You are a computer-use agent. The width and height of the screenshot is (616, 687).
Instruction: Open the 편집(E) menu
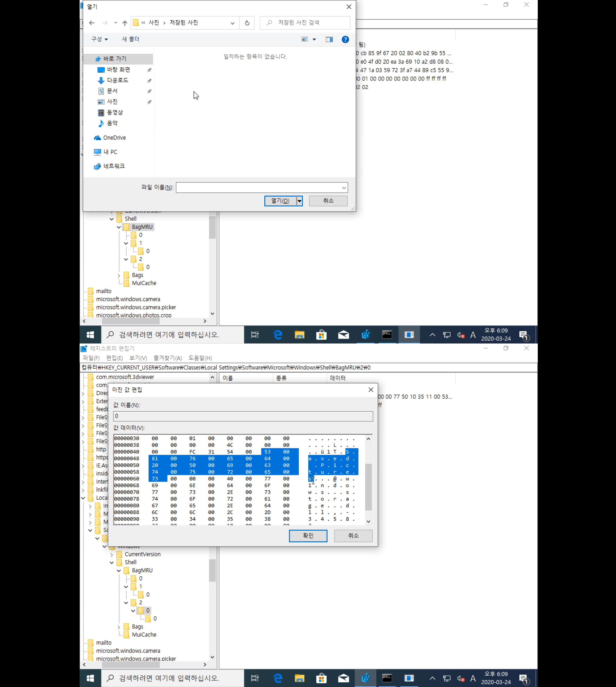[x=114, y=358]
